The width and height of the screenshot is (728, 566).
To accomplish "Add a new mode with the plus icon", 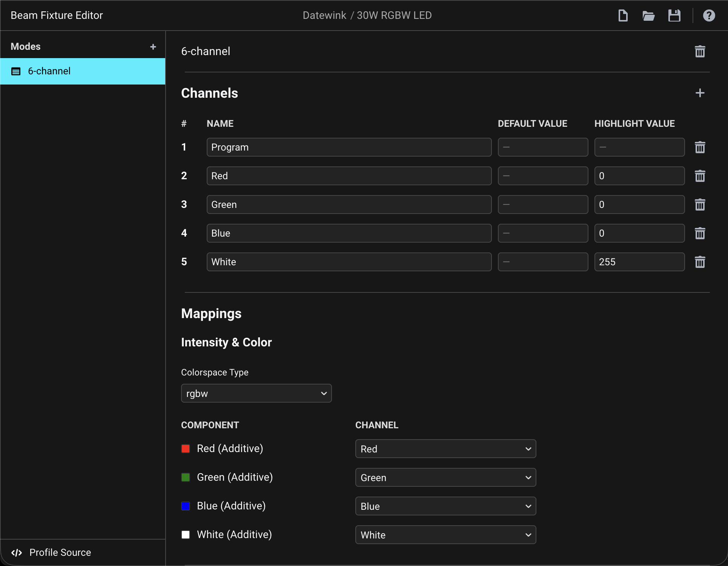I will (153, 47).
